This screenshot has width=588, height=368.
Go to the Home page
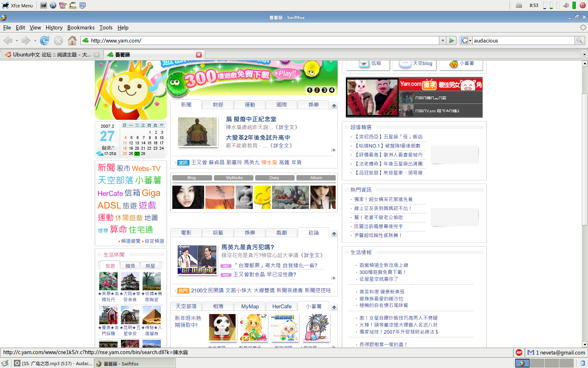click(72, 40)
